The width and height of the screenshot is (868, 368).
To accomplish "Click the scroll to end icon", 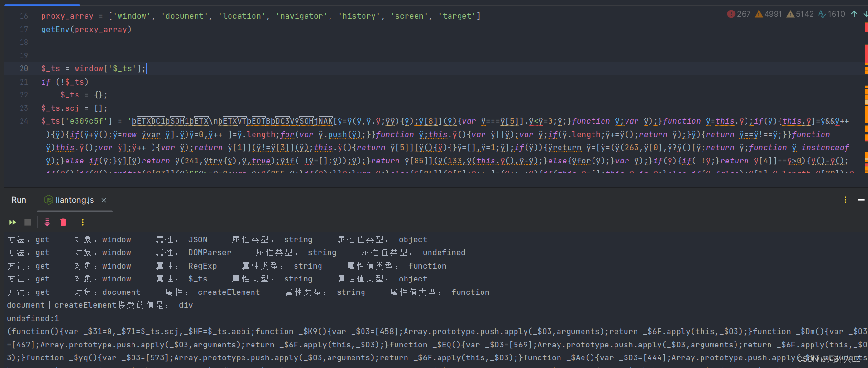I will [47, 222].
